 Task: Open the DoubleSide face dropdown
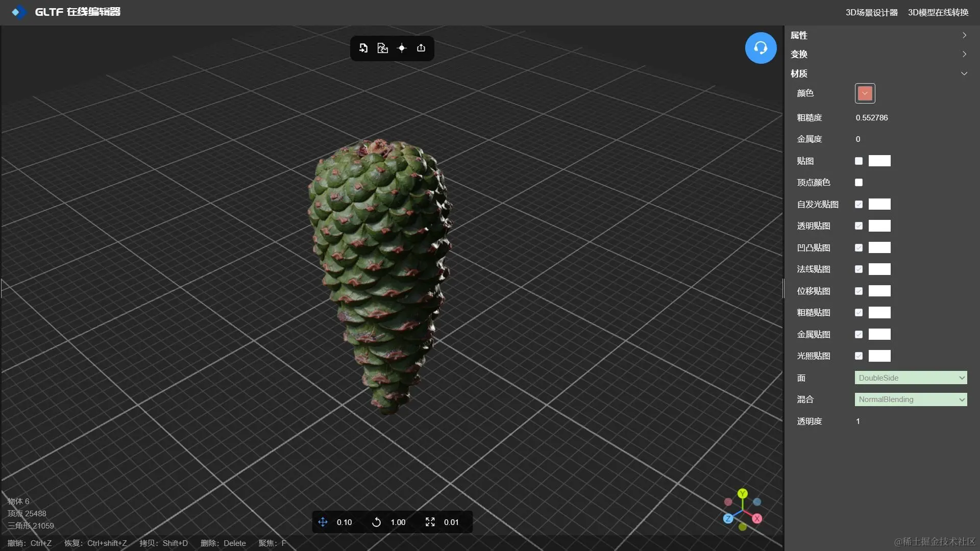[x=911, y=378]
